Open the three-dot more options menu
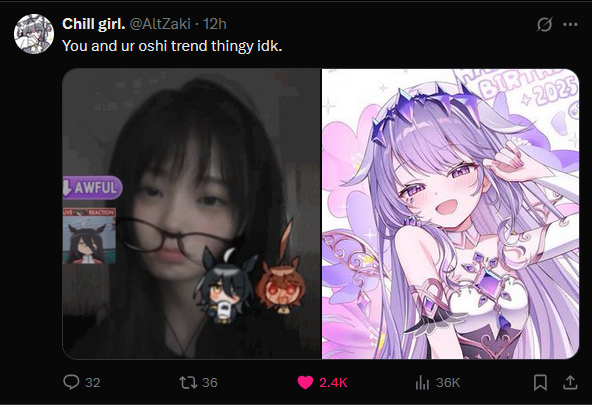This screenshot has width=592, height=405. tap(570, 25)
